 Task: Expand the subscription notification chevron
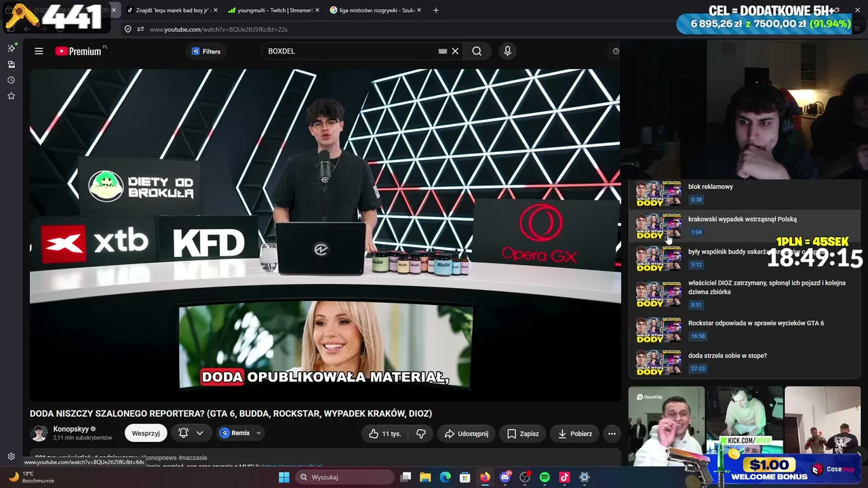click(x=199, y=433)
